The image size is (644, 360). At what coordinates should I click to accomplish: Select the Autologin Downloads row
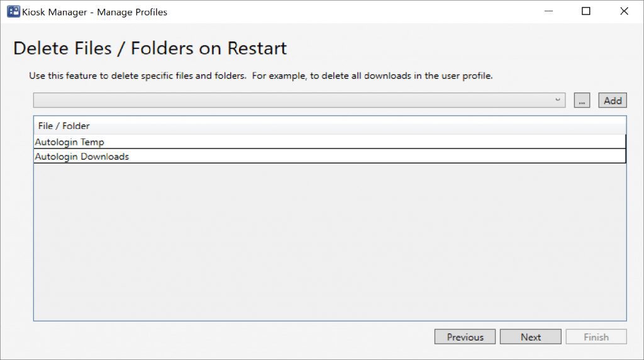[82, 157]
